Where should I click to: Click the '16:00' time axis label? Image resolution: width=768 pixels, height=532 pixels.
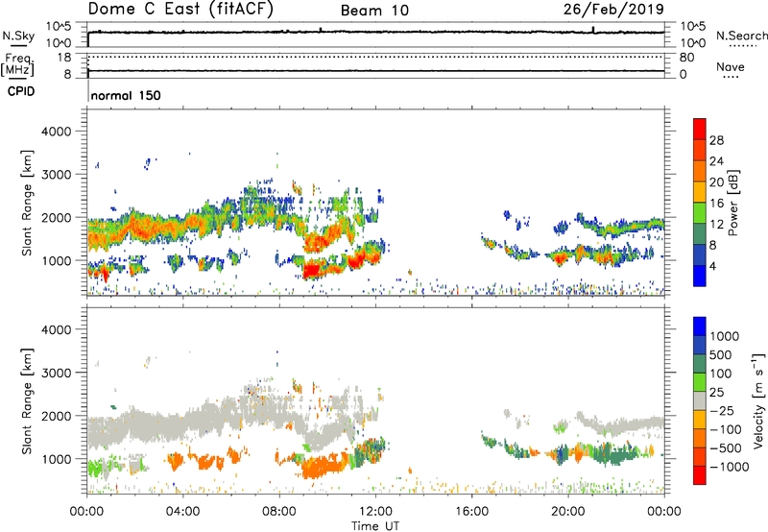point(471,512)
